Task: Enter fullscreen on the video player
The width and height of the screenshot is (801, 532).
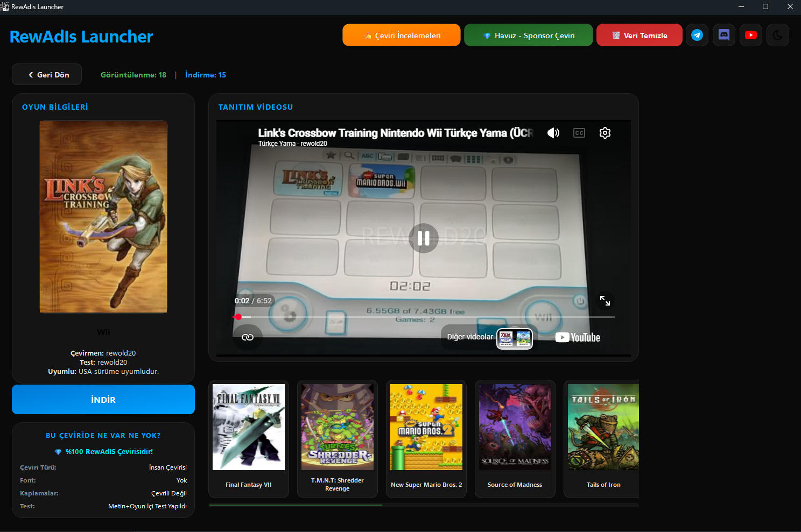Action: (605, 301)
